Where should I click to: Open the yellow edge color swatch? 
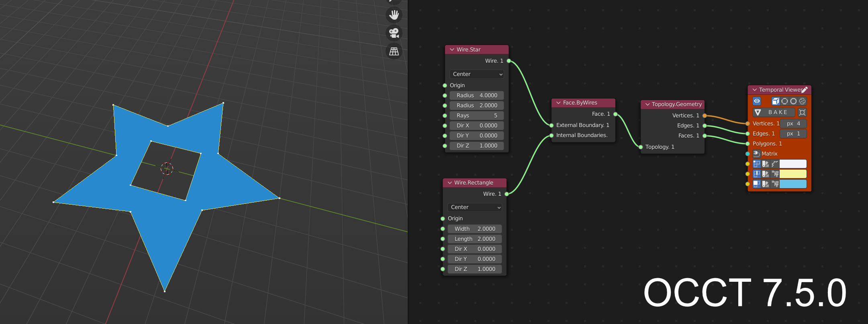point(793,174)
